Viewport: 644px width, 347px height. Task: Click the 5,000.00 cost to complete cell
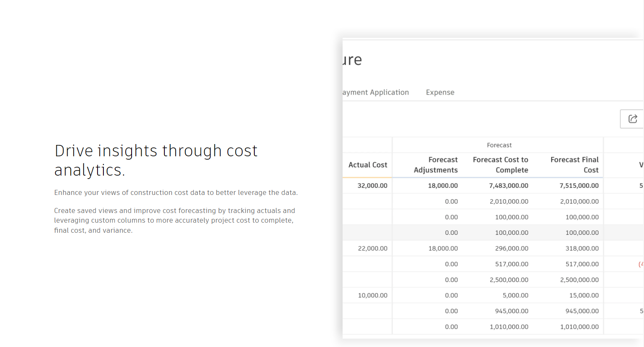point(515,296)
